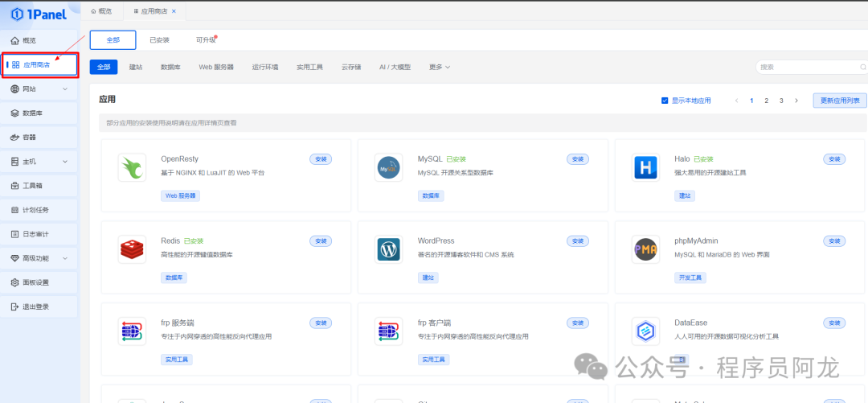Expand 高级功能 in the sidebar
The width and height of the screenshot is (868, 403).
pyautogui.click(x=39, y=258)
